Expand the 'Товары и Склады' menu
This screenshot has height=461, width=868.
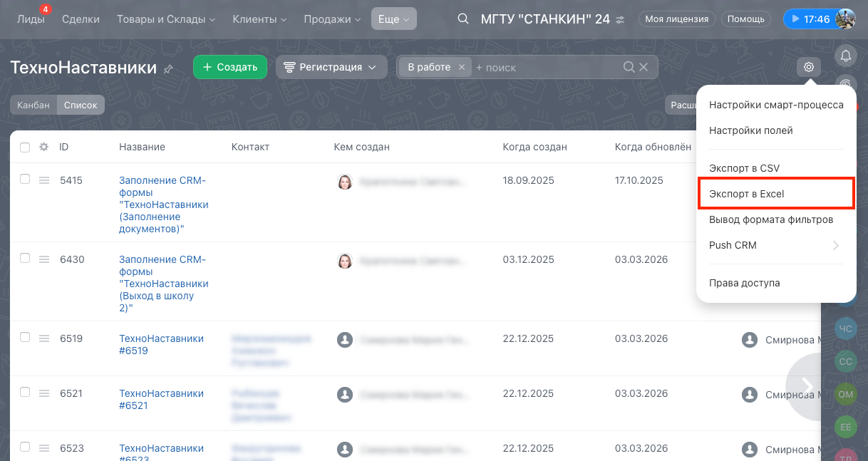pyautogui.click(x=165, y=19)
